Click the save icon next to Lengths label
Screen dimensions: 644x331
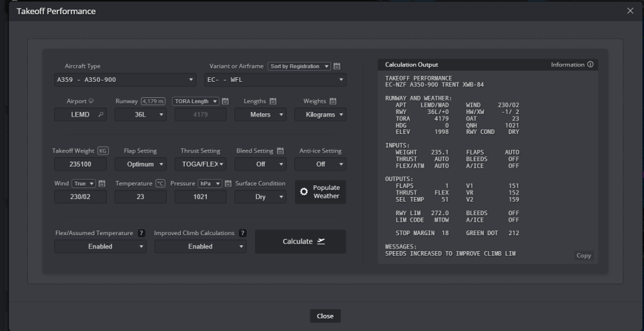pyautogui.click(x=273, y=101)
